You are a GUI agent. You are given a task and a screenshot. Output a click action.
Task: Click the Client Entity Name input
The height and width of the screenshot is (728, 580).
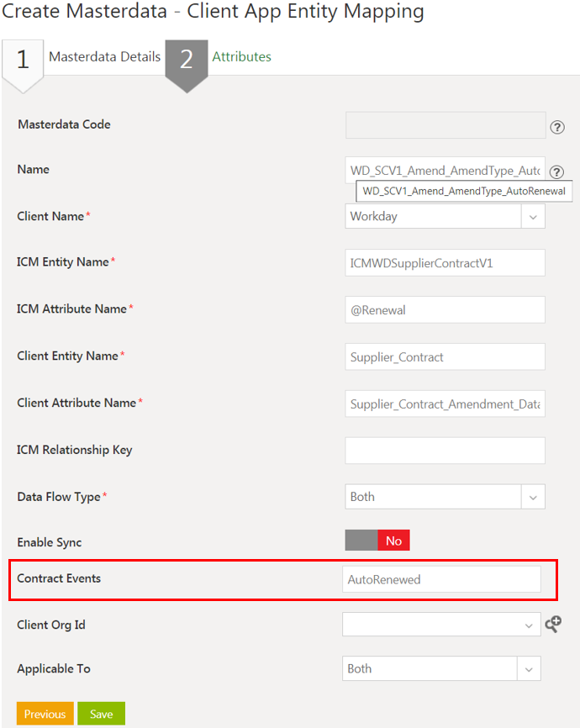click(x=445, y=356)
